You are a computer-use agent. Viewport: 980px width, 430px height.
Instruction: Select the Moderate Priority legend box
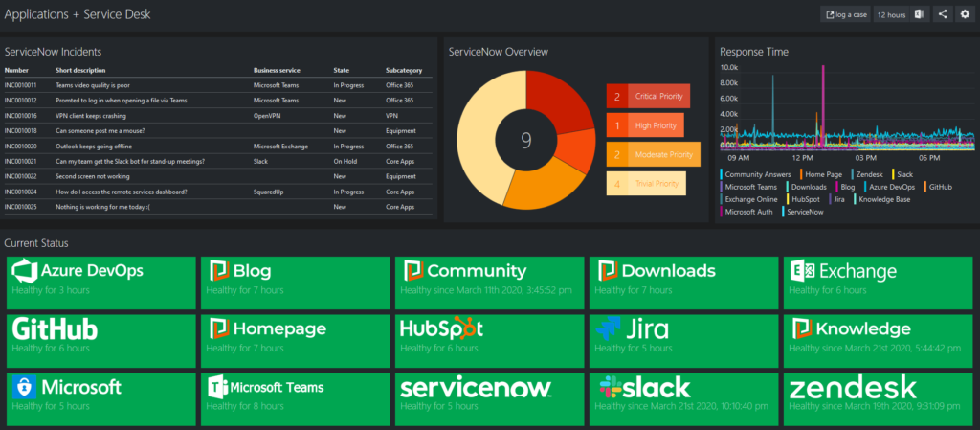coord(653,154)
